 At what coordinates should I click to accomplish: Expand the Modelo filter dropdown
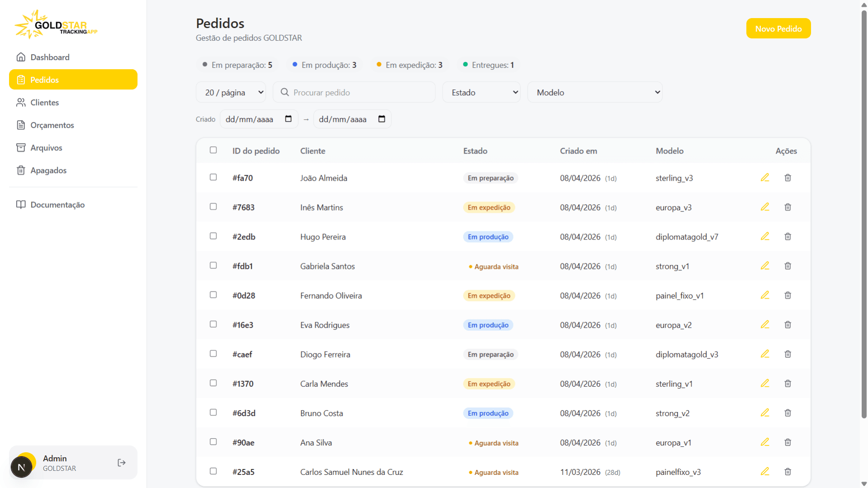[594, 92]
